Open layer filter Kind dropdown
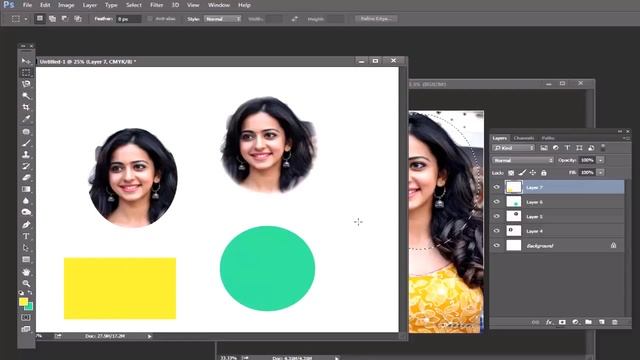The height and width of the screenshot is (360, 640). click(513, 148)
